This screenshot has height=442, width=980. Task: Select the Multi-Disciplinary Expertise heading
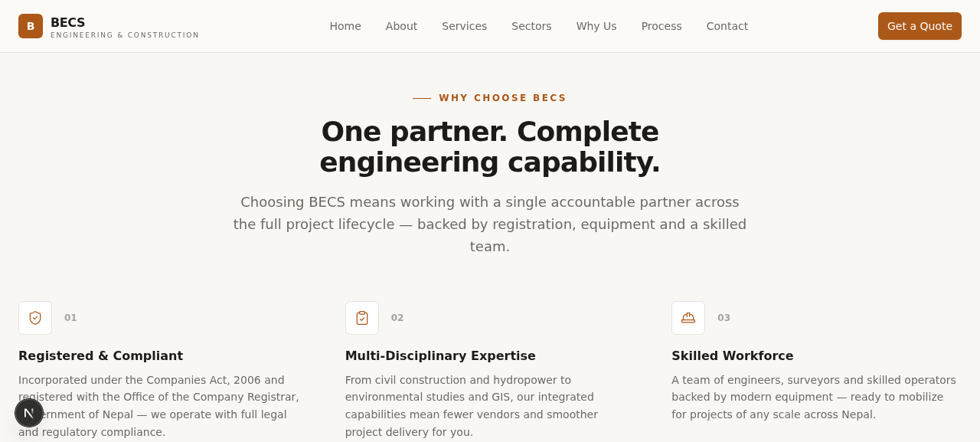(440, 355)
